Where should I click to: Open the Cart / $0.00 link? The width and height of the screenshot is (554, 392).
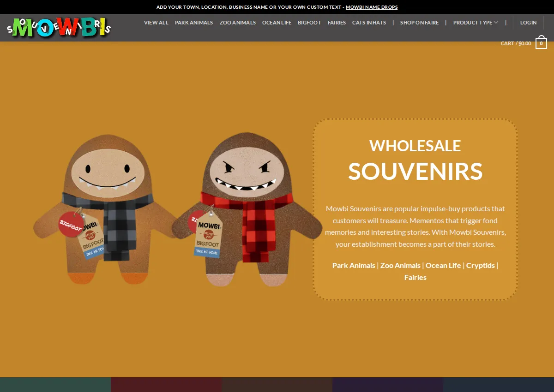coord(516,43)
